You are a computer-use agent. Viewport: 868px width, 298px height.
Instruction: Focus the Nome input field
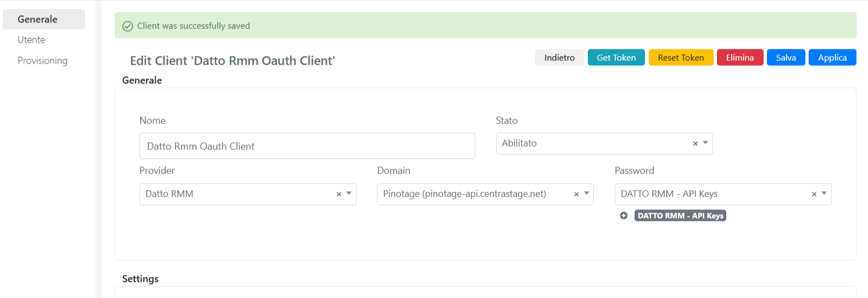tap(307, 146)
